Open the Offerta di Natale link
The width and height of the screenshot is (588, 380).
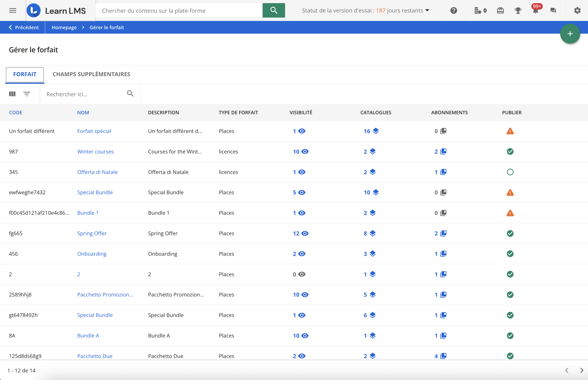pos(97,172)
